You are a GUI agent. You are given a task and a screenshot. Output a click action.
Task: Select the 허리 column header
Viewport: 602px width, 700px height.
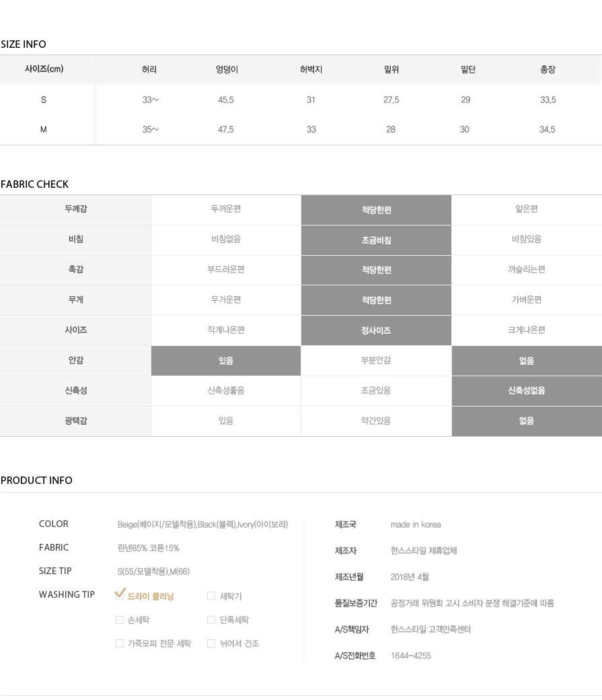(x=149, y=69)
